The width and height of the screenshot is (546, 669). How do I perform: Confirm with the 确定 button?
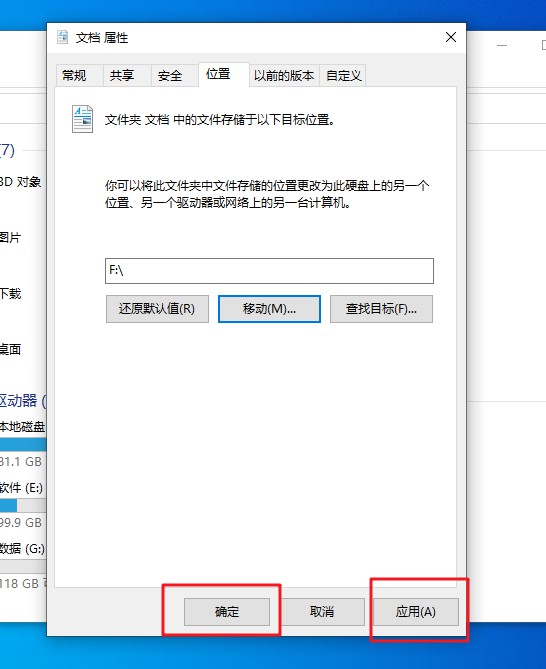[x=227, y=611]
